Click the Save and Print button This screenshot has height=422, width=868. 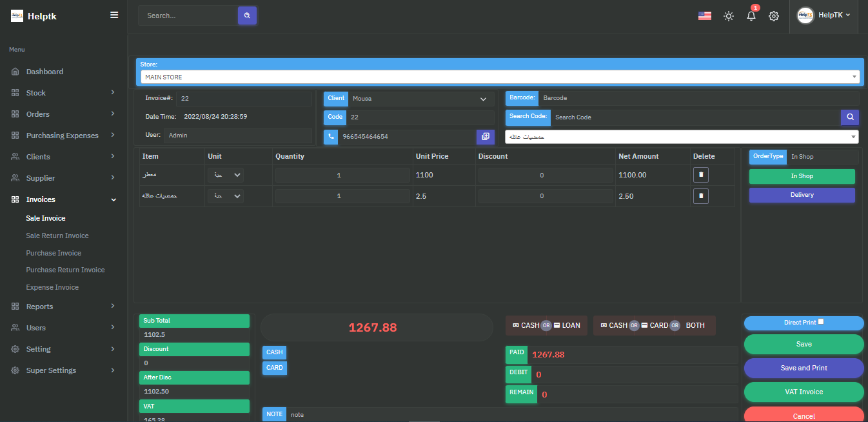804,368
